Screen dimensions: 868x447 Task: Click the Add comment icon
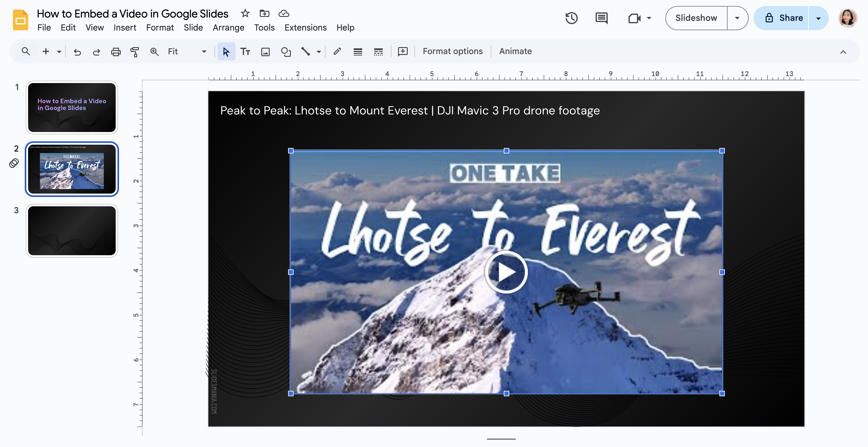tap(403, 52)
